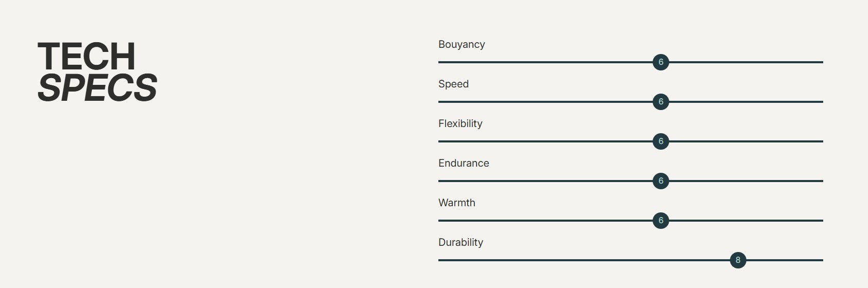
Task: Click the Endurance label text
Action: [x=464, y=163]
